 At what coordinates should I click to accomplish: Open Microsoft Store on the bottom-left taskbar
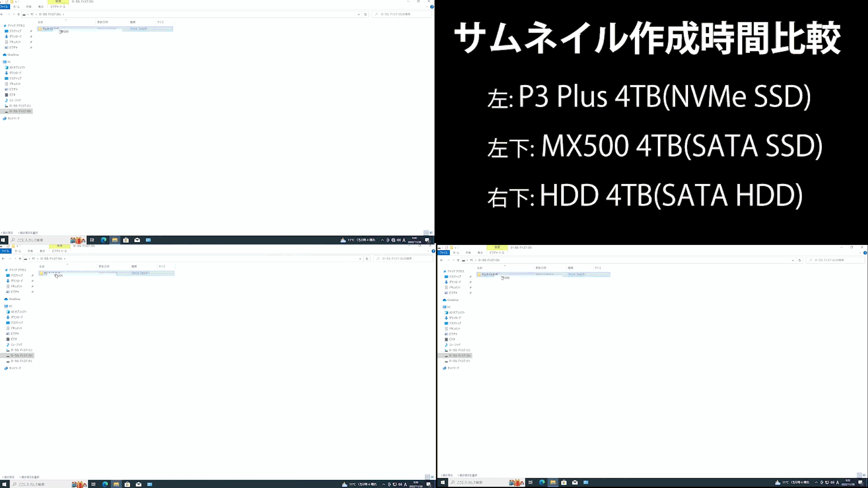127,484
